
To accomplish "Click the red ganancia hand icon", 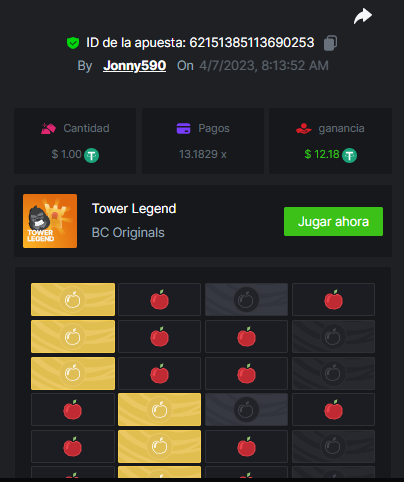I will tap(304, 129).
